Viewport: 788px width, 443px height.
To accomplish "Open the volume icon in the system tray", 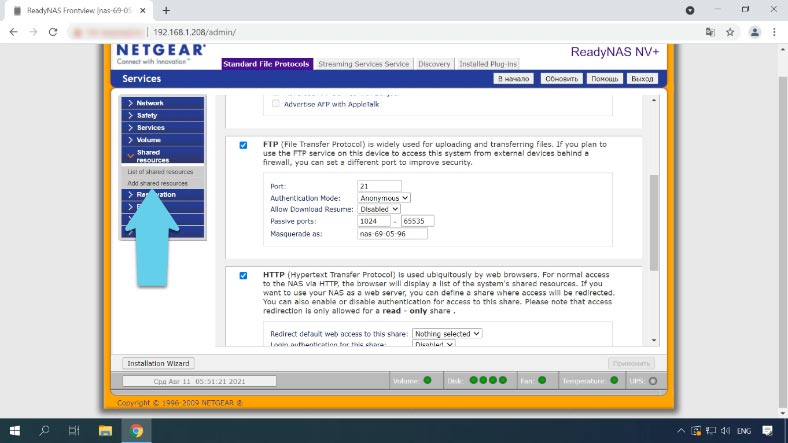I will click(725, 430).
